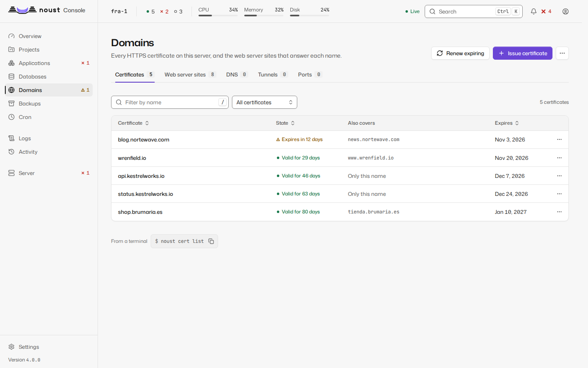Open row actions for status.kestrelworks.io

click(x=559, y=194)
